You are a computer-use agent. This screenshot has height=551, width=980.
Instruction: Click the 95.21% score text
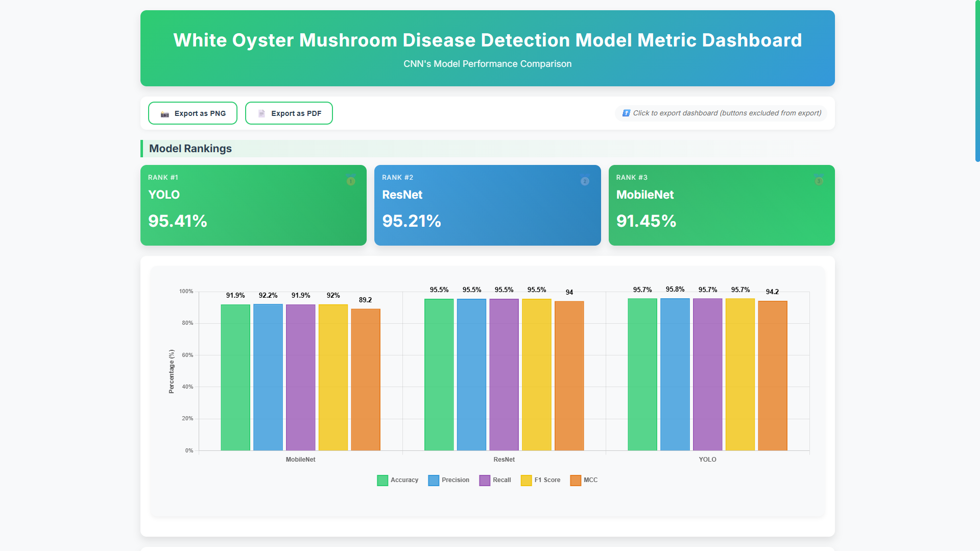coord(412,221)
